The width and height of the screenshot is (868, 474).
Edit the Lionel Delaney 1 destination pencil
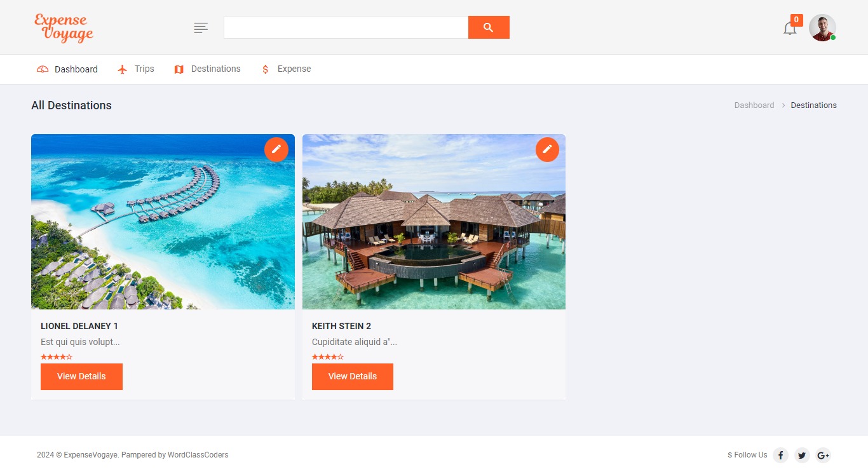pyautogui.click(x=276, y=149)
